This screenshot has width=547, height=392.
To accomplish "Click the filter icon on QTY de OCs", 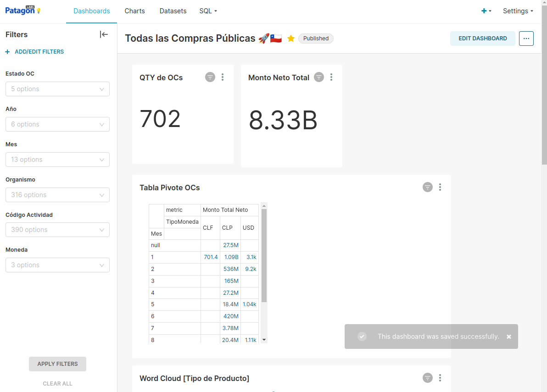I will pyautogui.click(x=210, y=77).
